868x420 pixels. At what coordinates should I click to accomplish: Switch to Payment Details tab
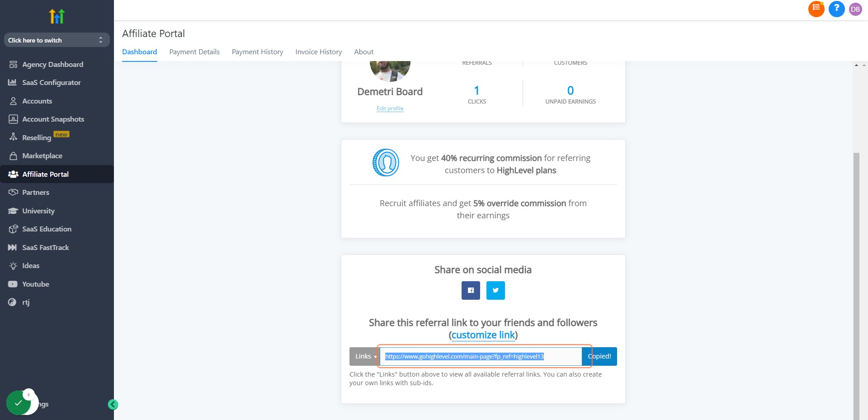[x=194, y=52]
